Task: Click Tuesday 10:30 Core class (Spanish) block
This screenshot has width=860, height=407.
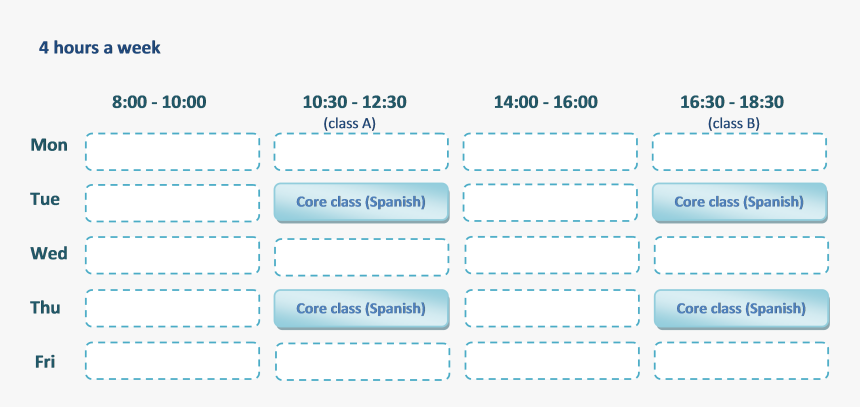Action: (361, 202)
